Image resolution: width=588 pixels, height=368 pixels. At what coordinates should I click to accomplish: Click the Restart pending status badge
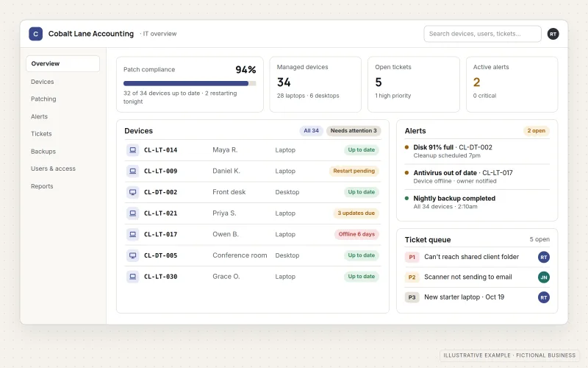(x=354, y=171)
